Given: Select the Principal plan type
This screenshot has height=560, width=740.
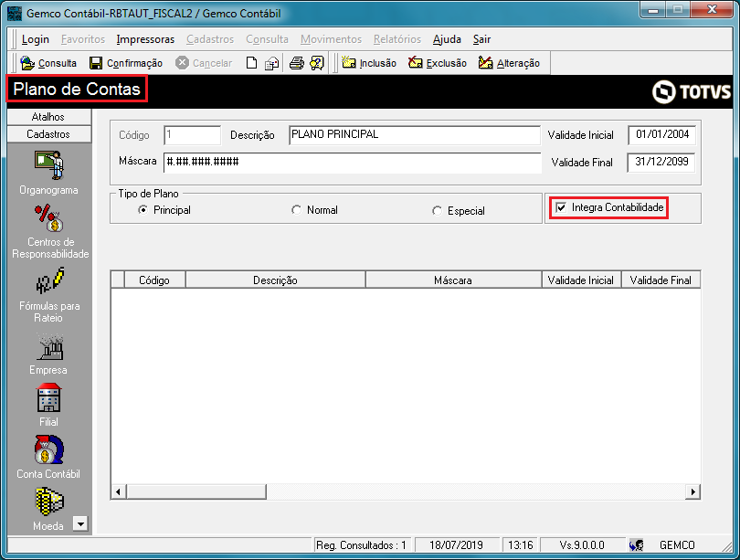Looking at the screenshot, I should coord(164,210).
